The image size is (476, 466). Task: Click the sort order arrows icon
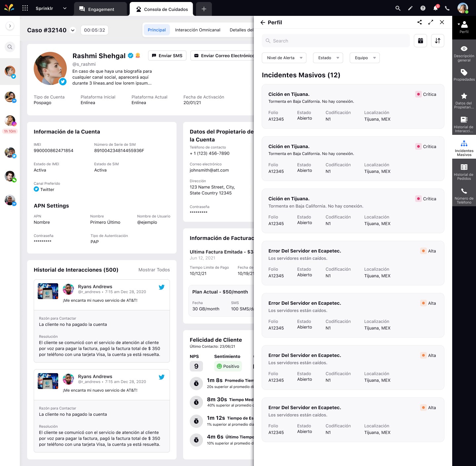(438, 41)
